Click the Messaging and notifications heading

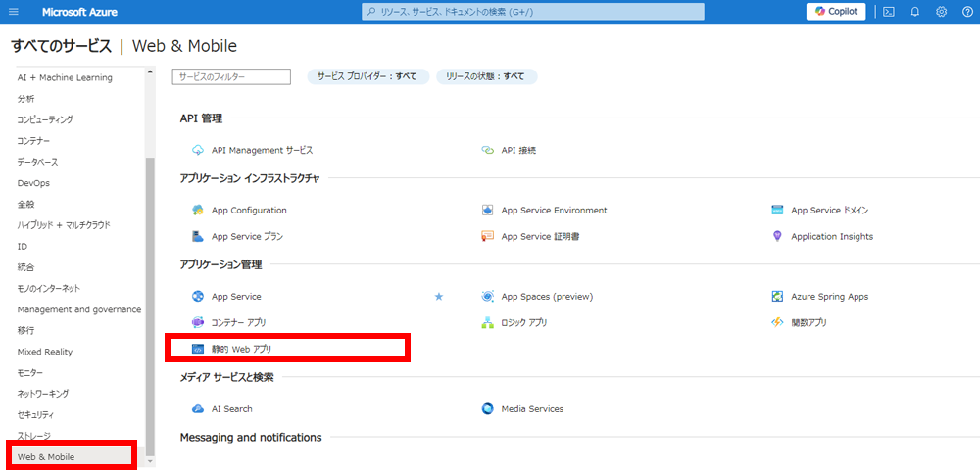point(251,438)
